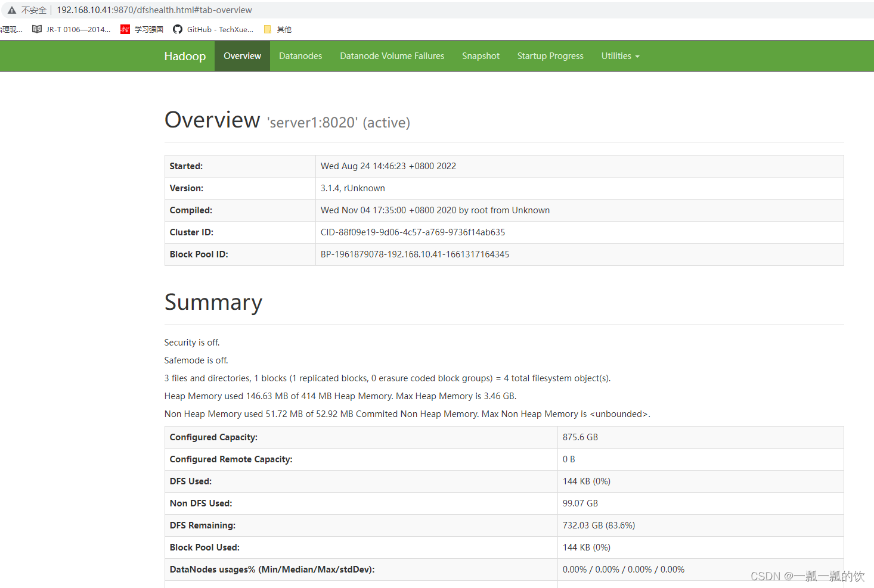874x588 pixels.
Task: Click the address bar URL
Action: 154,10
